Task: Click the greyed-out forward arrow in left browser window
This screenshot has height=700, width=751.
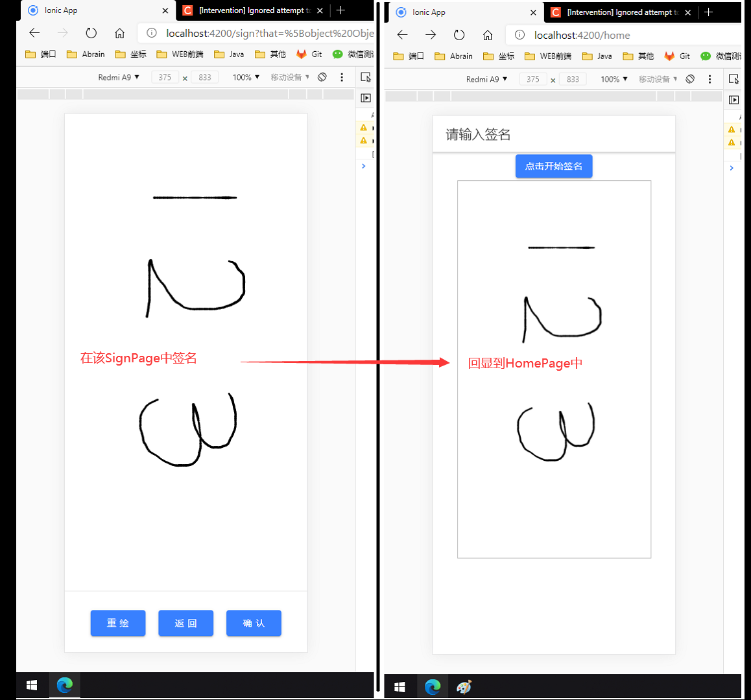Action: tap(63, 33)
